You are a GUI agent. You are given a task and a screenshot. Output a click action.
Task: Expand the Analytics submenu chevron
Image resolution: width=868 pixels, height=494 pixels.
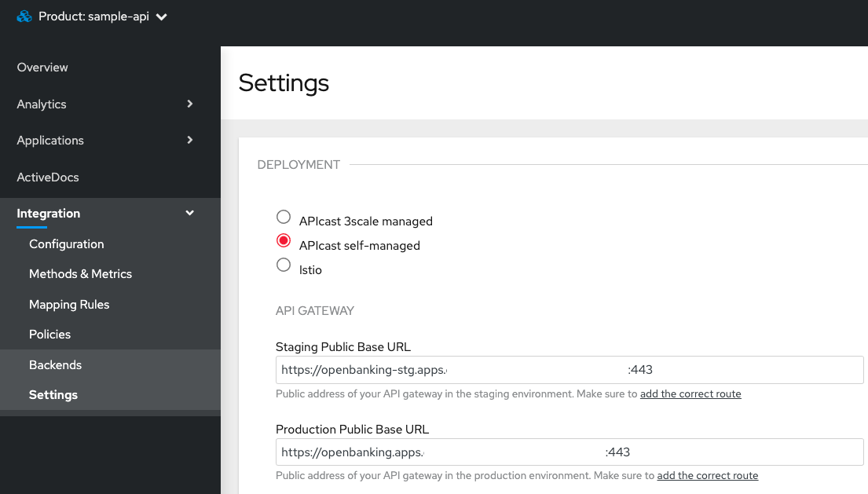[x=190, y=104]
